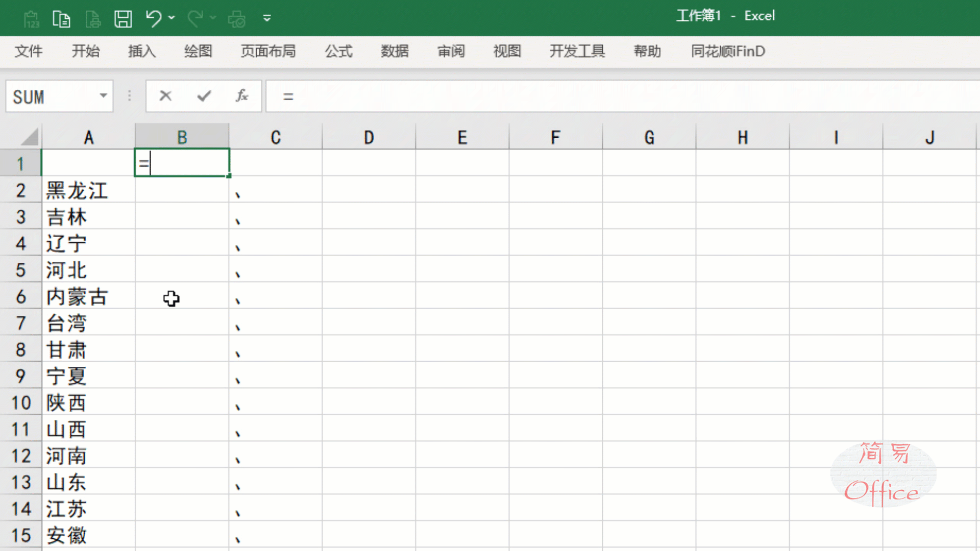980x551 pixels.
Task: Click the fill handle of cell B1
Action: tap(229, 176)
